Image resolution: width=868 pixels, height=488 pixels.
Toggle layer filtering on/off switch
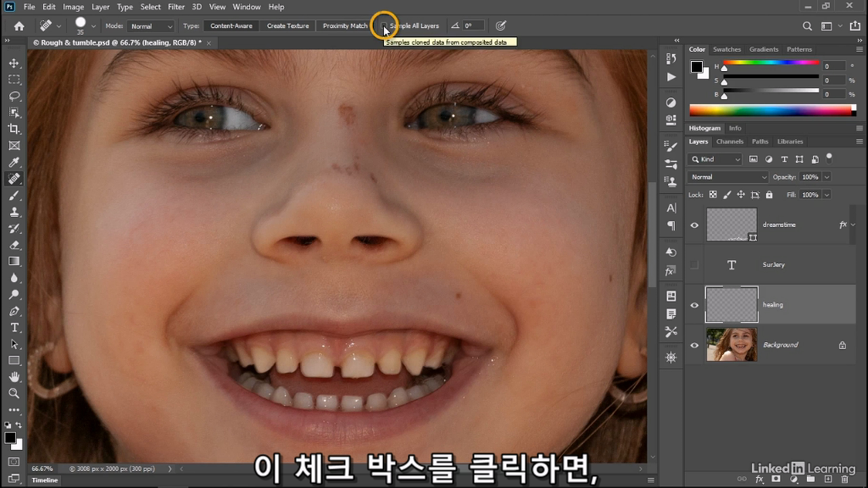829,158
